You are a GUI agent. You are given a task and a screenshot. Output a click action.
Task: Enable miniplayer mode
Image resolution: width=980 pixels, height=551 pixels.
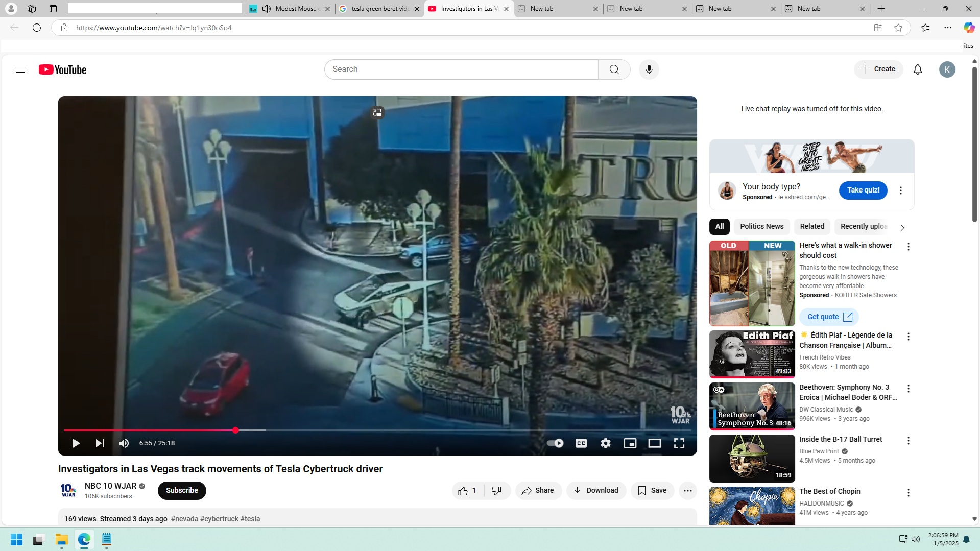(x=630, y=443)
